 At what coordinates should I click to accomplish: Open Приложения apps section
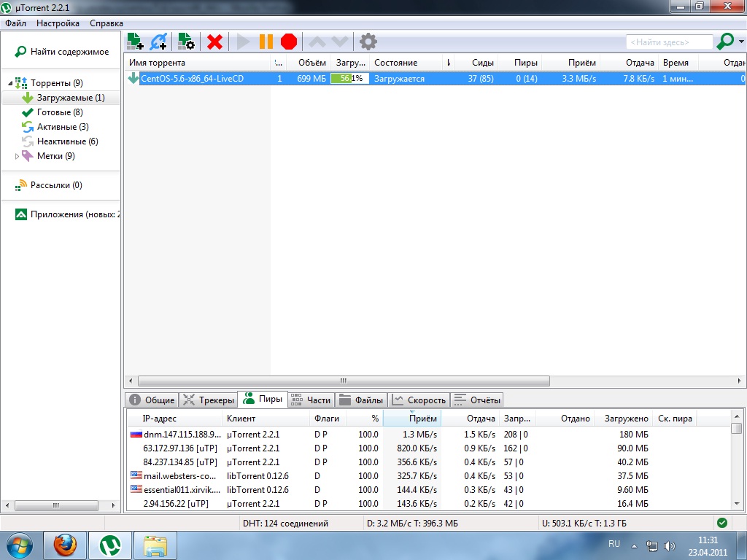[x=67, y=214]
